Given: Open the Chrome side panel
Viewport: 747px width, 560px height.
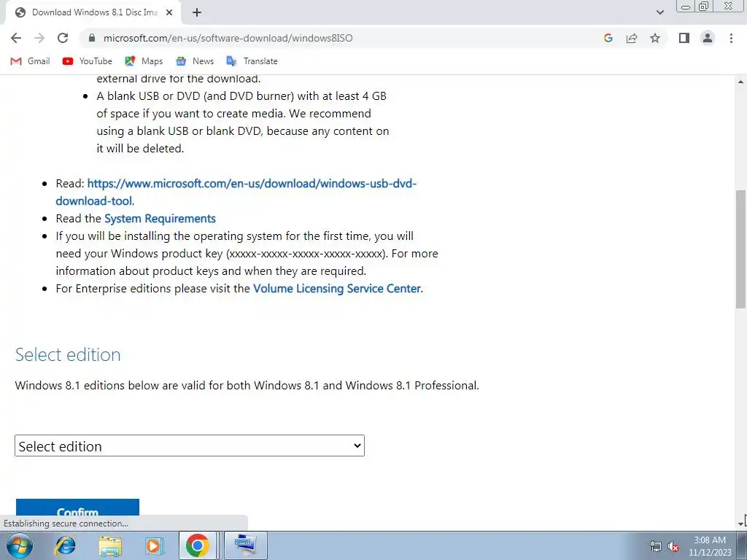Looking at the screenshot, I should pyautogui.click(x=684, y=38).
